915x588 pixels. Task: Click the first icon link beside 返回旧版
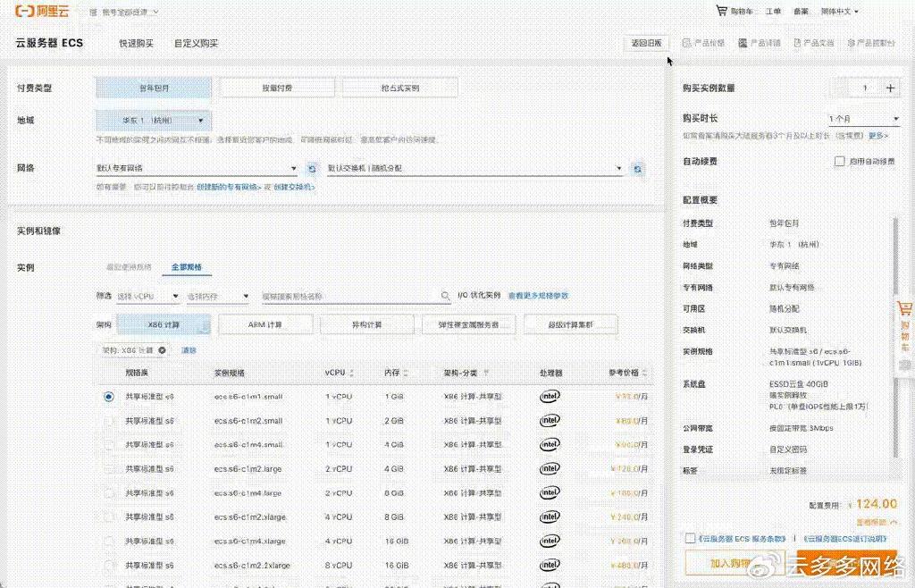point(703,43)
